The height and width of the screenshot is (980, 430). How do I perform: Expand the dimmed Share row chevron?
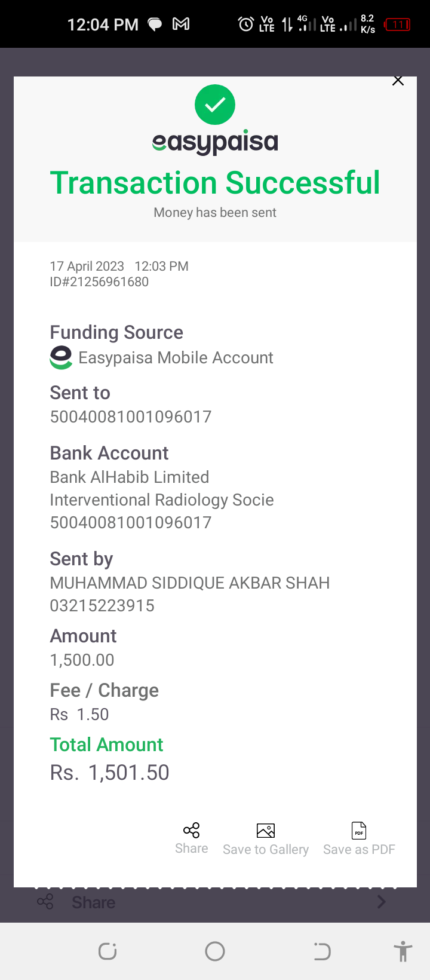tap(382, 902)
